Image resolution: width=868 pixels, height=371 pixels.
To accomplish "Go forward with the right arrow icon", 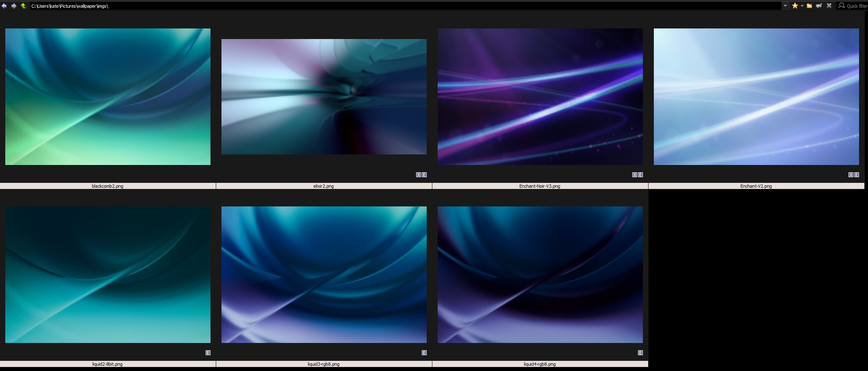I will 14,6.
